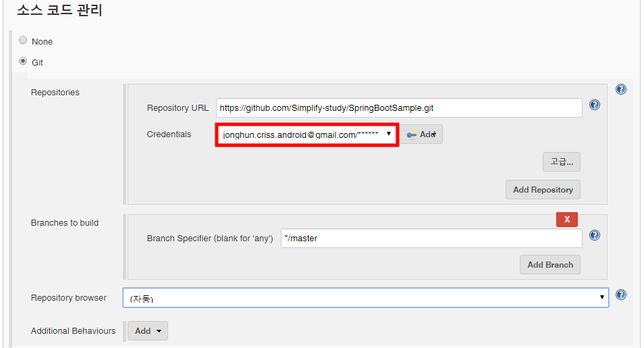Click the Repository URL label

[178, 107]
